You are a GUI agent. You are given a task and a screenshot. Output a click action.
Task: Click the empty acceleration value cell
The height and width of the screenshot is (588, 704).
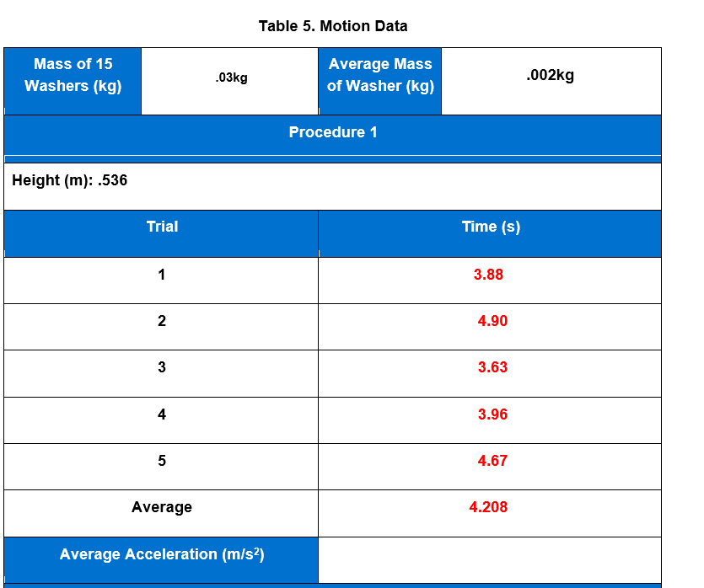(492, 554)
